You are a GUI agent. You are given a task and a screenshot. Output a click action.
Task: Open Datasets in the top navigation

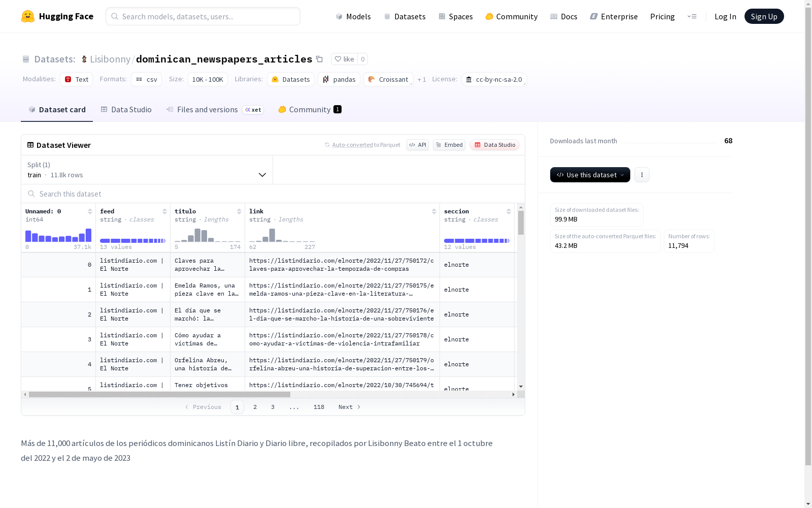(x=404, y=16)
